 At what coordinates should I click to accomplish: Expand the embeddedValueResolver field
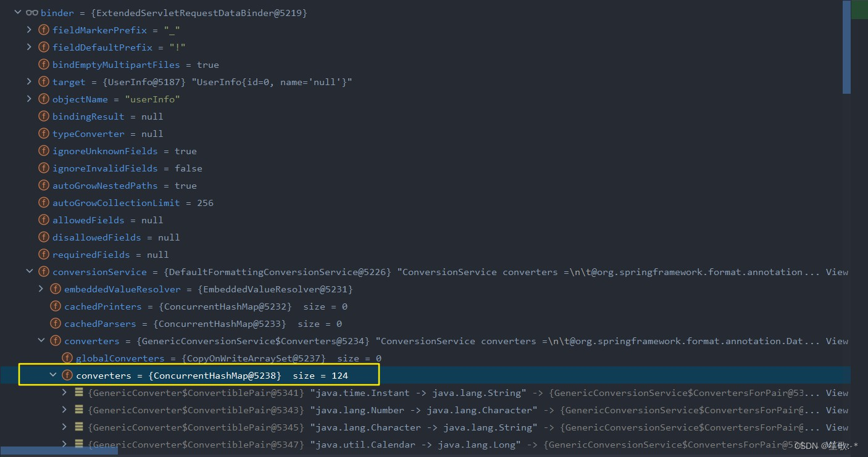point(41,289)
